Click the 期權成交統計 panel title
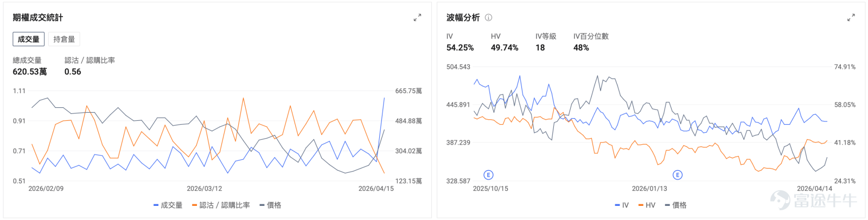868x220 pixels. pos(38,17)
